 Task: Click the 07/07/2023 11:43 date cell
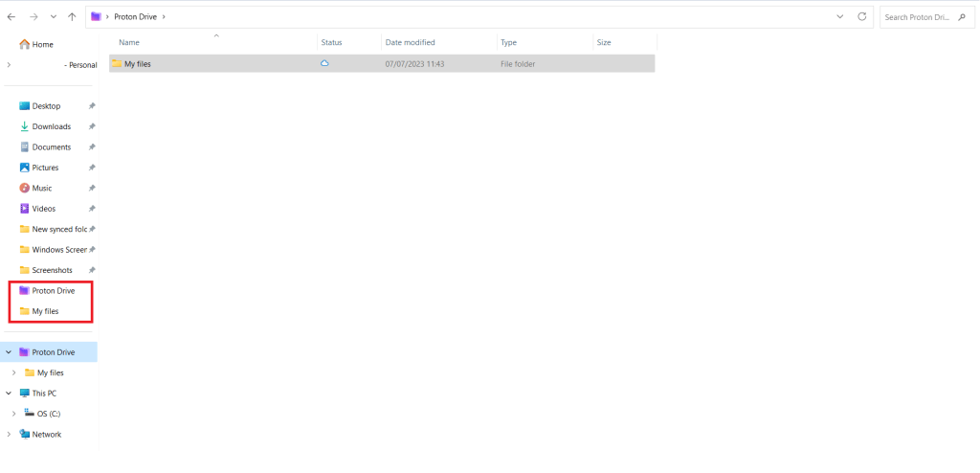[415, 64]
